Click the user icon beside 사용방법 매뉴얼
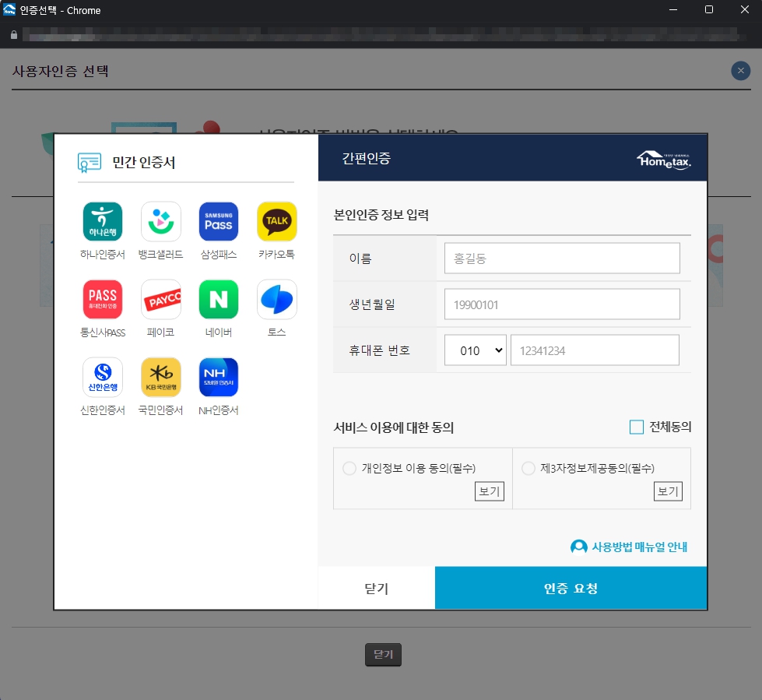 579,547
